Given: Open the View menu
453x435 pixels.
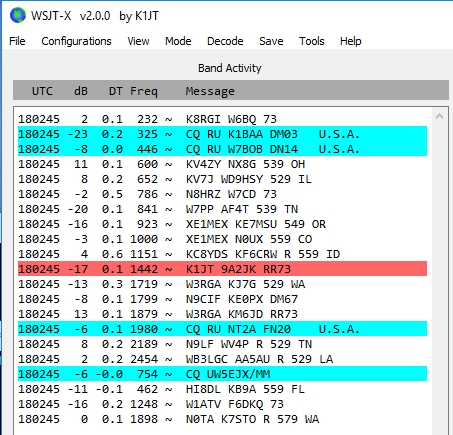Looking at the screenshot, I should [x=138, y=41].
